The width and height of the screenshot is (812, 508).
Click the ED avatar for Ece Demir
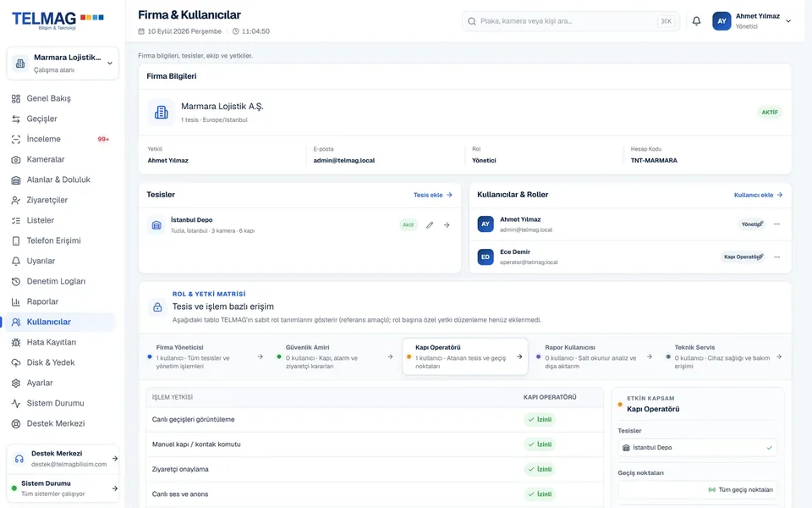[x=486, y=257]
